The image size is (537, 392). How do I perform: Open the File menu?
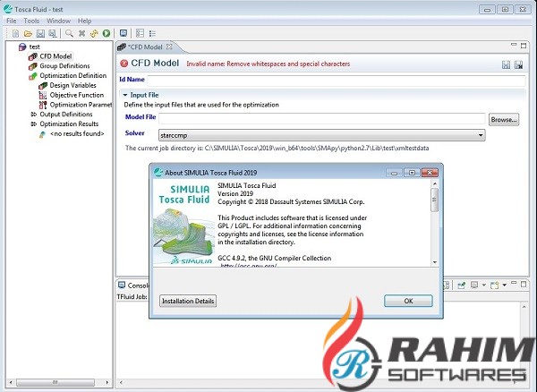coord(12,21)
